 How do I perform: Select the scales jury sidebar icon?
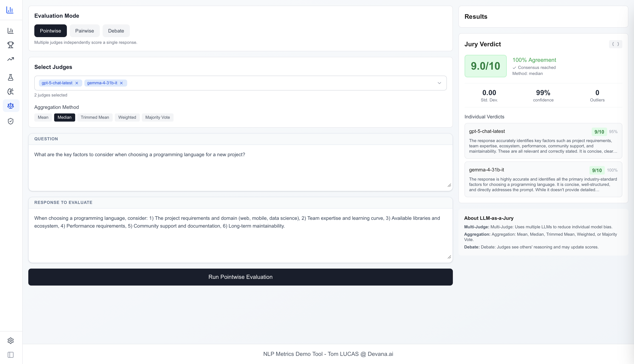(11, 106)
